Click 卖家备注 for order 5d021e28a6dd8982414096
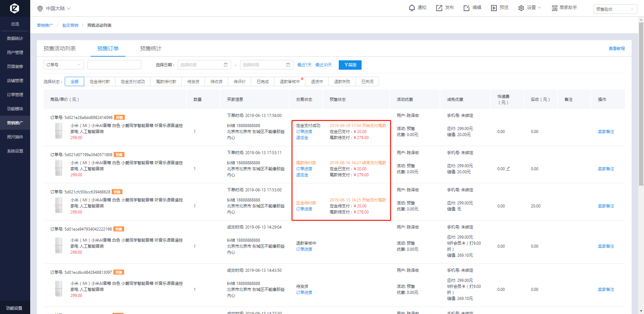644x314 pixels. pos(606,132)
